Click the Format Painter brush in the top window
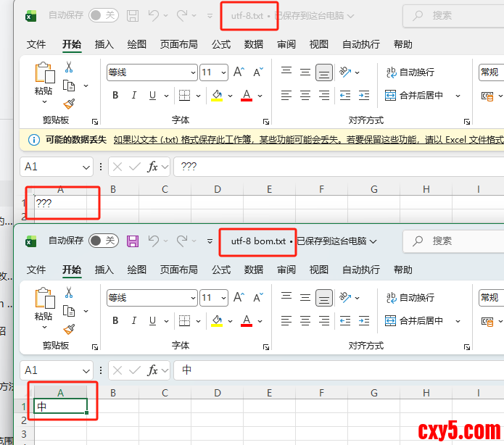Image resolution: width=504 pixels, height=445 pixels. [69, 104]
